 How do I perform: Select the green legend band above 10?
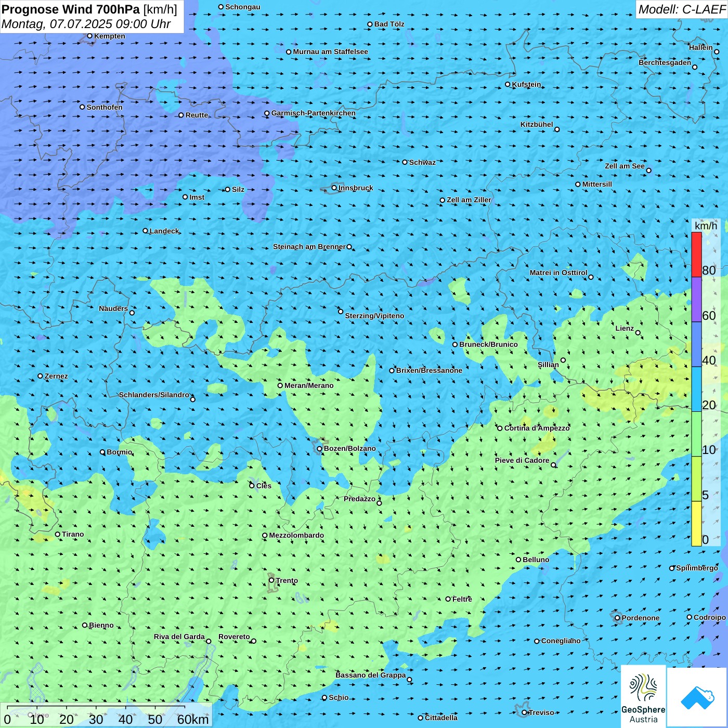pyautogui.click(x=696, y=434)
